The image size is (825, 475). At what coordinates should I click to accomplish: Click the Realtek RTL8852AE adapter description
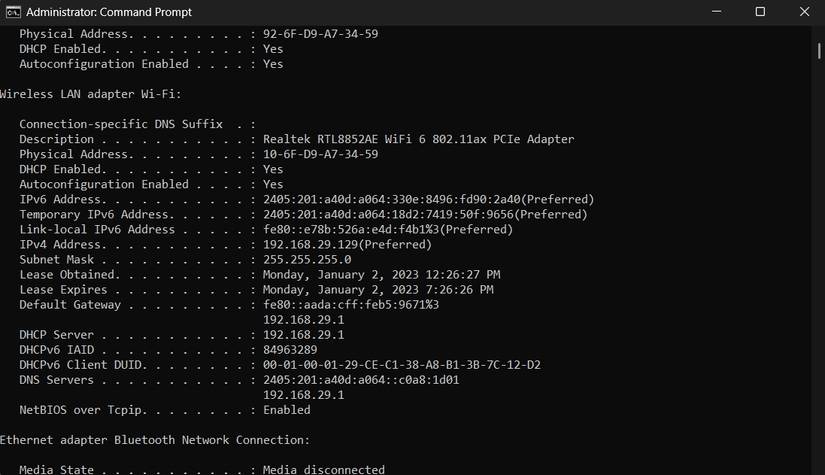click(x=418, y=139)
